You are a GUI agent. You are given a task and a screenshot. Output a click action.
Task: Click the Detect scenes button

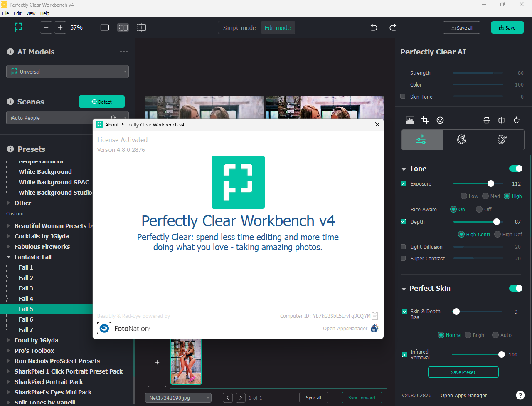click(x=102, y=101)
